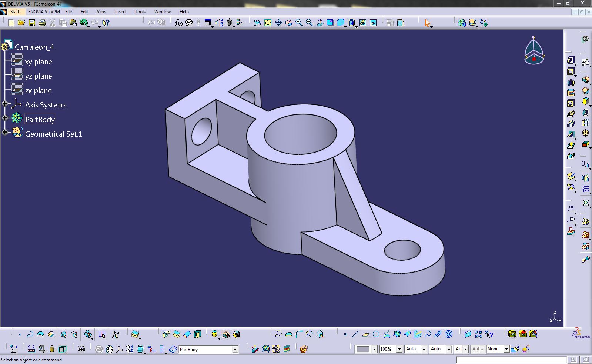Activate Fly mode navigation
592x364 pixels.
[x=257, y=23]
